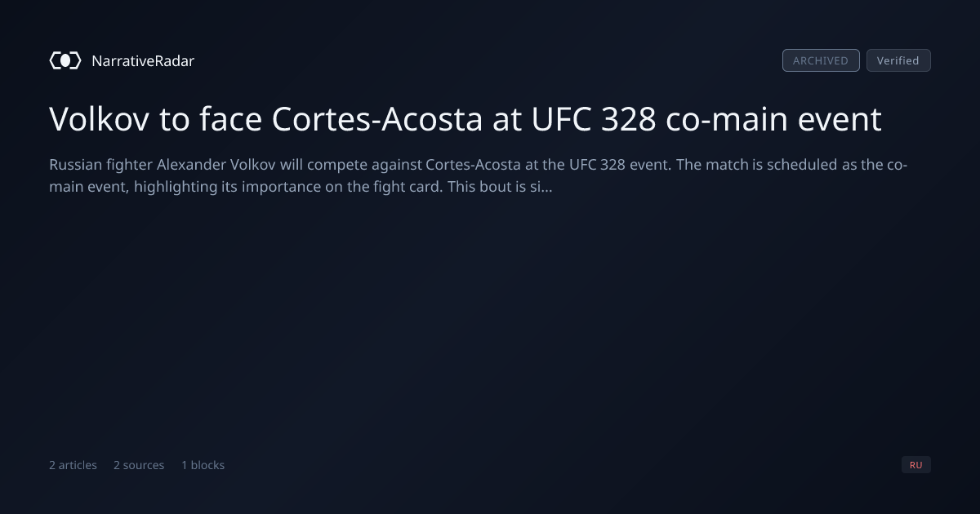This screenshot has width=980, height=514.
Task: Open the 1 blocks count
Action: 203,465
